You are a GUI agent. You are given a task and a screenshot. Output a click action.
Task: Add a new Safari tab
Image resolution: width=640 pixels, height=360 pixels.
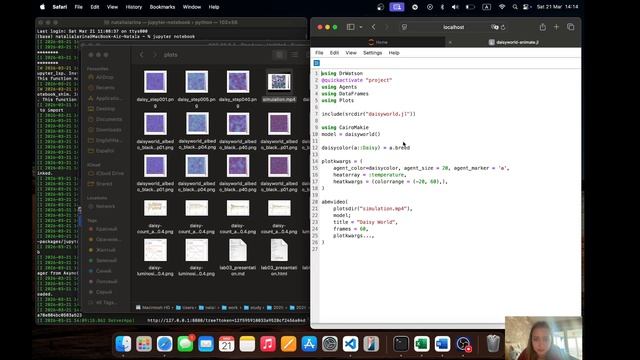pyautogui.click(x=556, y=27)
